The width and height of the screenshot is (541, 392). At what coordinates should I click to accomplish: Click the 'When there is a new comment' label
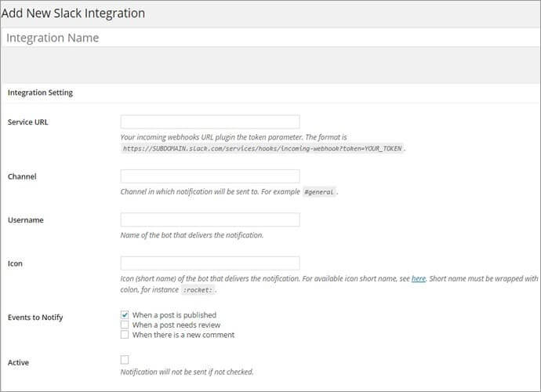pyautogui.click(x=183, y=335)
